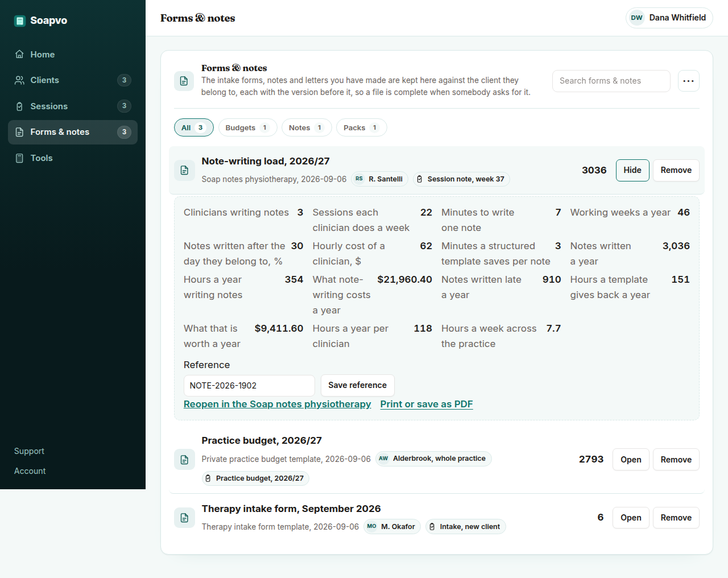Click the Soapvo logo icon
Screen dimensions: 728x578
point(20,21)
